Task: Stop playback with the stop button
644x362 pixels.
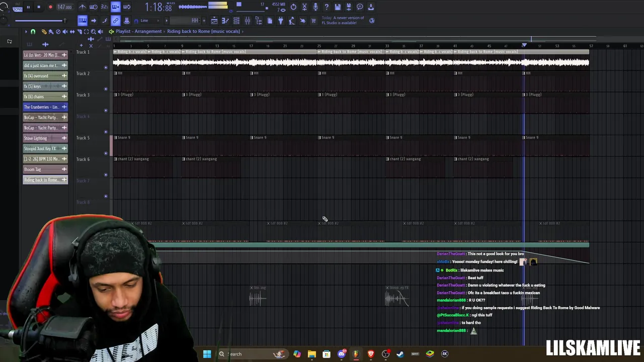Action: tap(39, 7)
